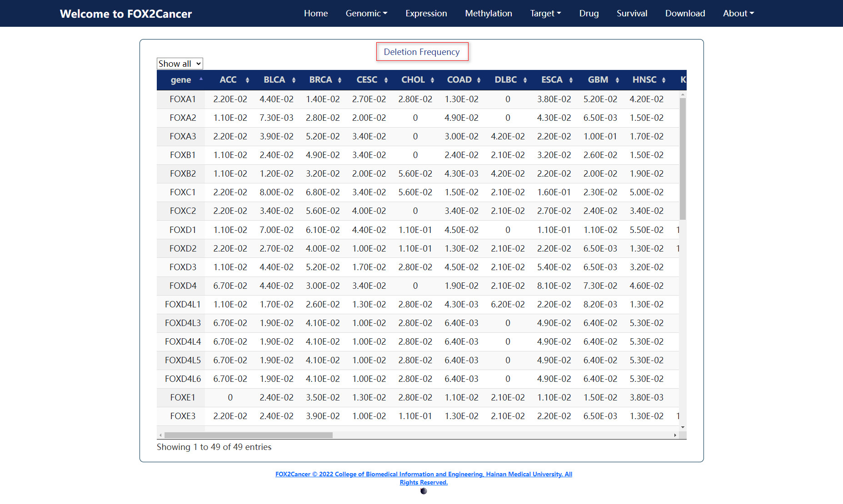
Task: Click the HNSC column sort icon
Action: pos(663,80)
